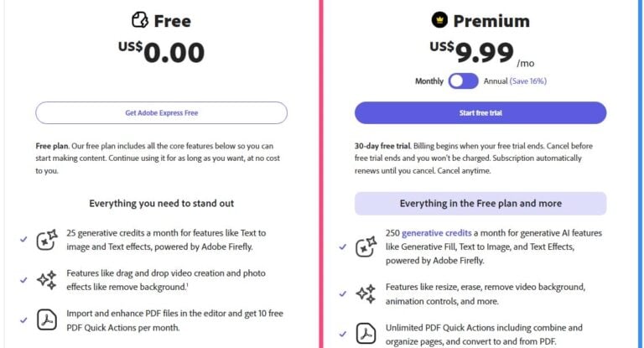Toggle the Monthly/Annual billing switch
The height and width of the screenshot is (348, 644).
(463, 81)
